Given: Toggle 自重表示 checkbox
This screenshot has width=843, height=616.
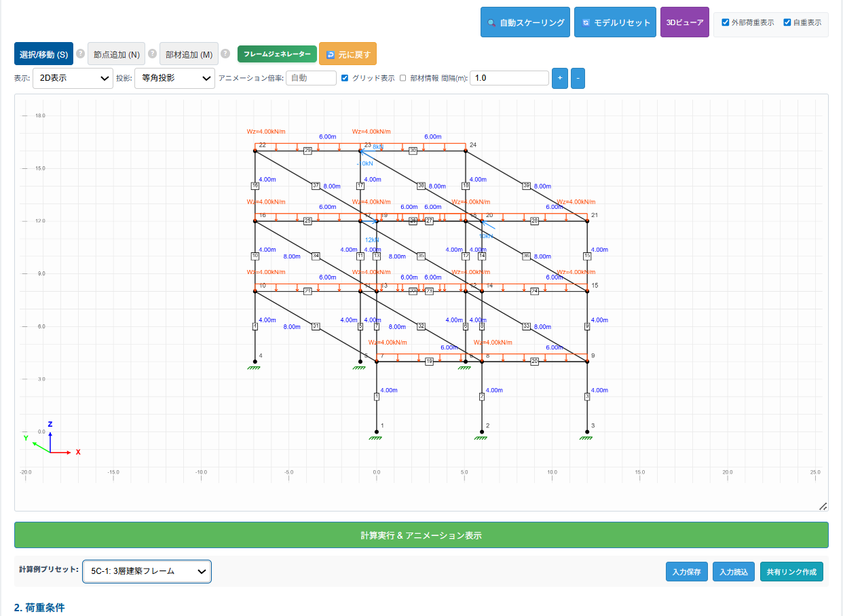Looking at the screenshot, I should click(787, 22).
